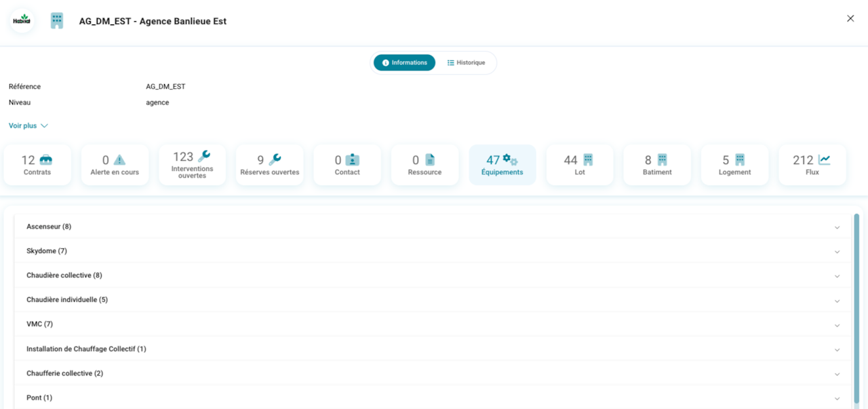Select the Équipements gears card
Viewport: 868px width, 409px height.
502,165
